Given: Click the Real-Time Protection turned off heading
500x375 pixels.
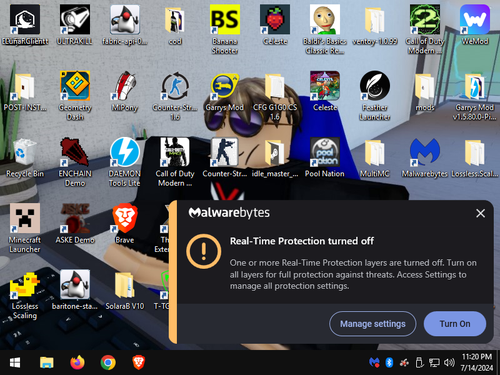Looking at the screenshot, I should click(x=302, y=241).
